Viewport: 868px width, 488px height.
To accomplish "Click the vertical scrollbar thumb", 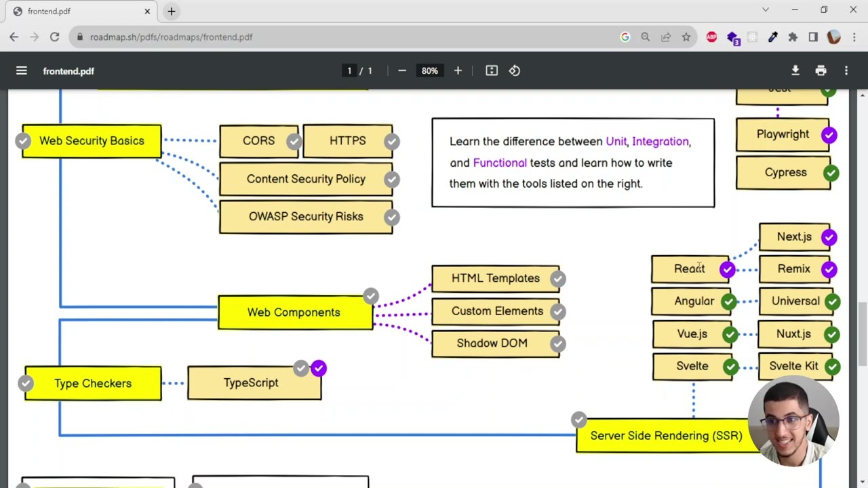I will [x=863, y=333].
